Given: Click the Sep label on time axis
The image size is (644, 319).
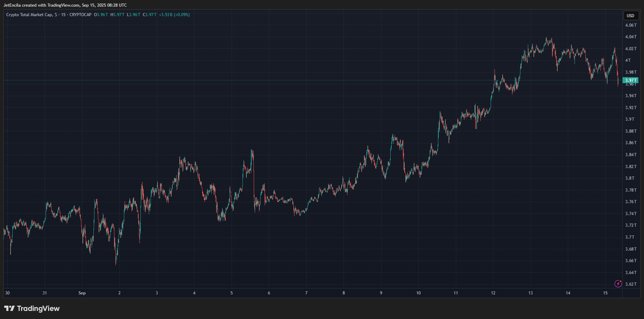Looking at the screenshot, I should point(82,293).
